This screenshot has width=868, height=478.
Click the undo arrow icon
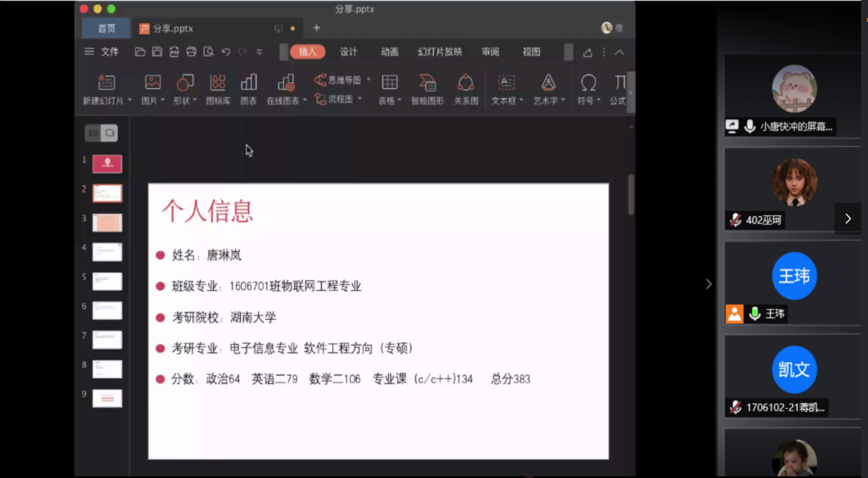click(226, 52)
